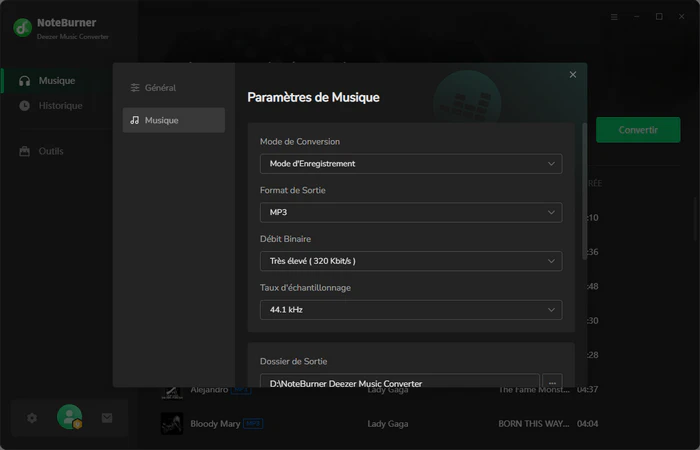Click the headphones icon in sidebar
Image resolution: width=700 pixels, height=450 pixels.
point(25,81)
